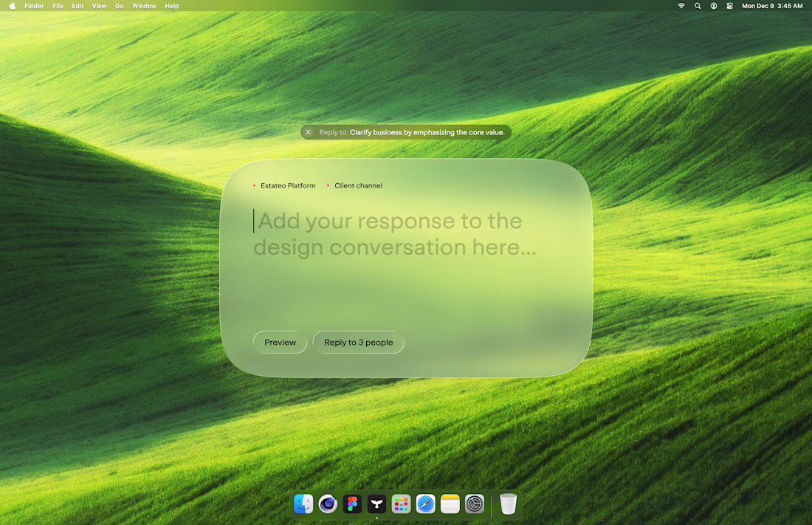Open Finder from the Dock

click(x=303, y=504)
